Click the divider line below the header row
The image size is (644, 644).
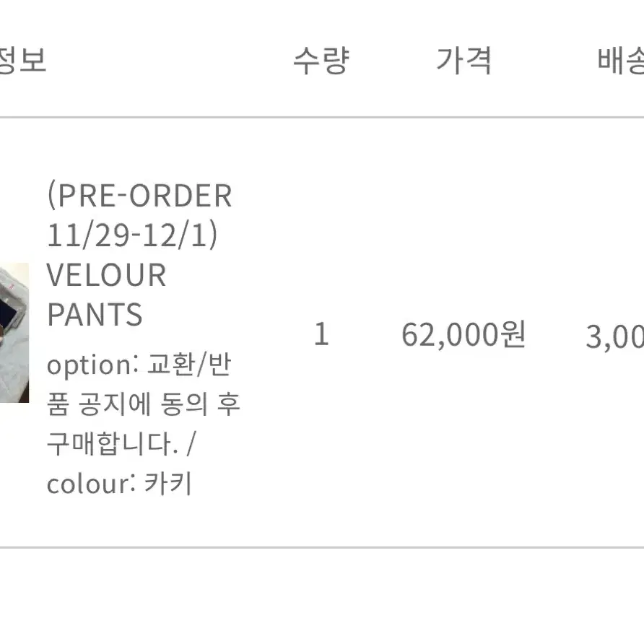click(322, 118)
